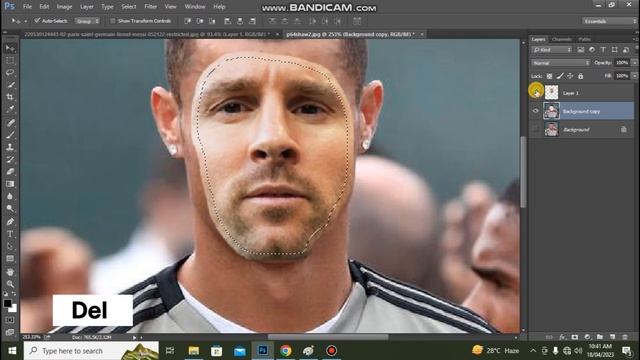Open the Fill slider arrow
The height and width of the screenshot is (360, 640).
point(634,76)
